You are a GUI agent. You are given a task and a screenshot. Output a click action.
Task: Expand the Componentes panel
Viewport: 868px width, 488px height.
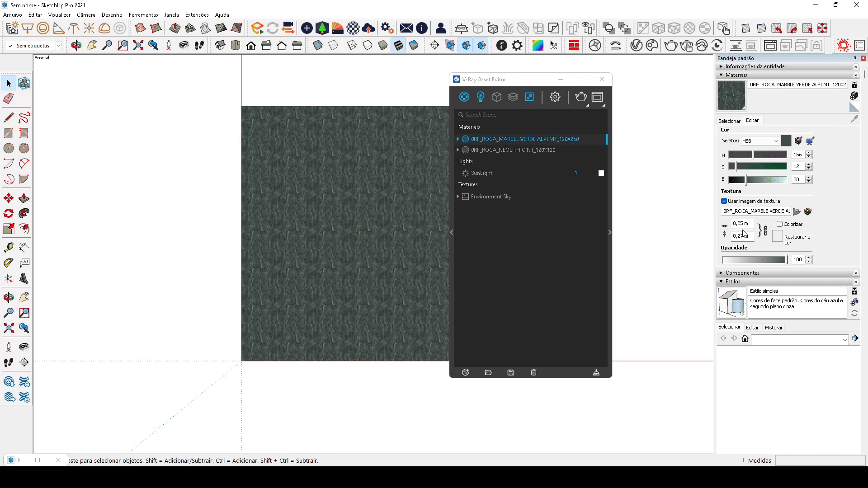pos(742,273)
